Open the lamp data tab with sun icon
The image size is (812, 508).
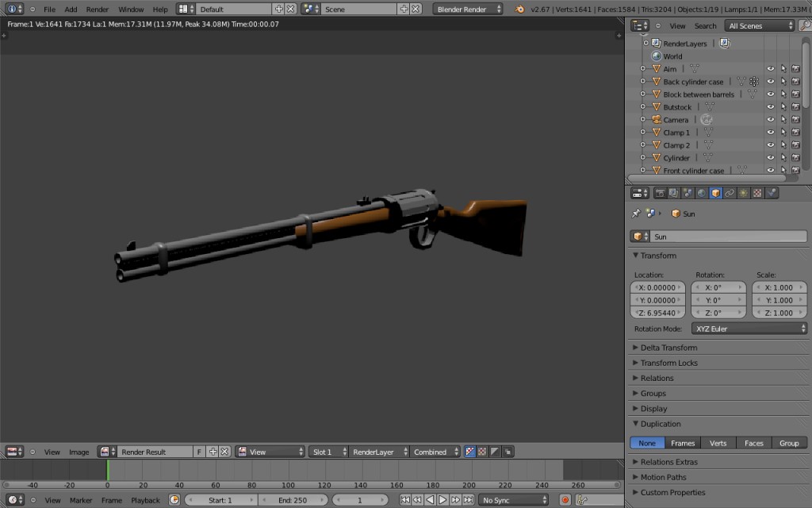pos(744,192)
